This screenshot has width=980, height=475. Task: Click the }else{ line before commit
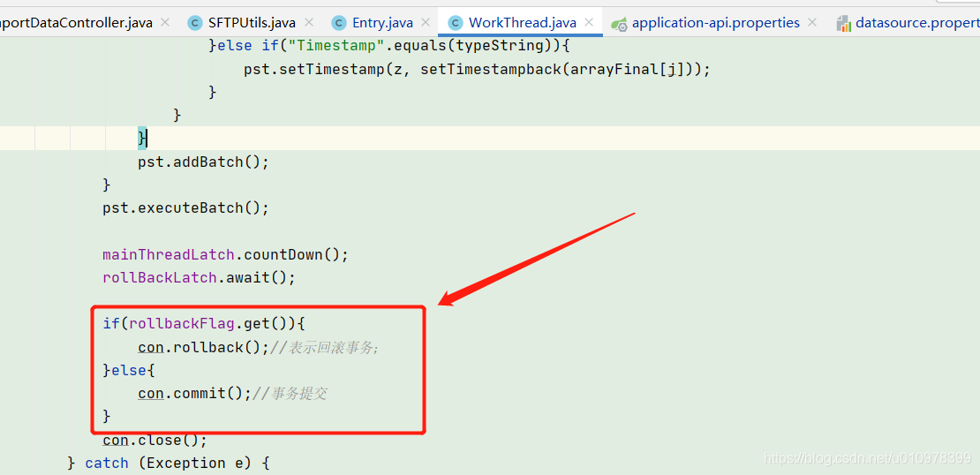128,370
